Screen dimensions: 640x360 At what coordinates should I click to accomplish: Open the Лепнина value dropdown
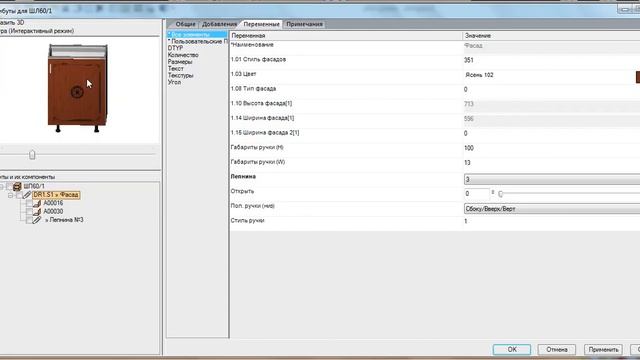pyautogui.click(x=552, y=179)
